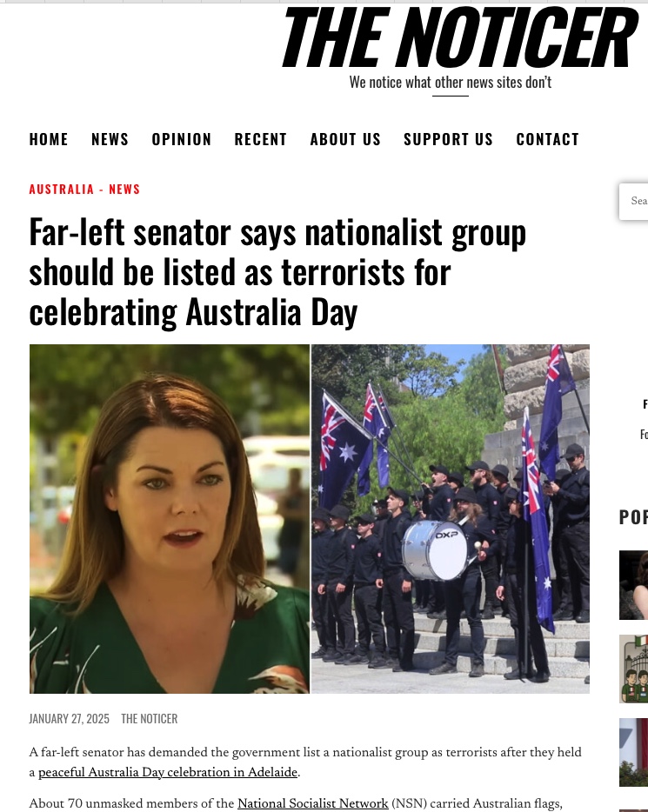This screenshot has width=648, height=812.
Task: Open the Opinion menu page
Action: 181,139
